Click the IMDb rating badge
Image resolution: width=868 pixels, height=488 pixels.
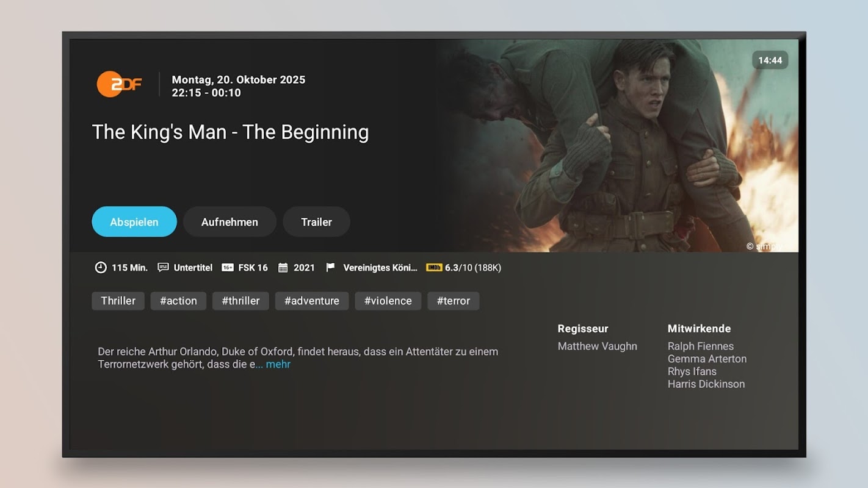point(434,267)
